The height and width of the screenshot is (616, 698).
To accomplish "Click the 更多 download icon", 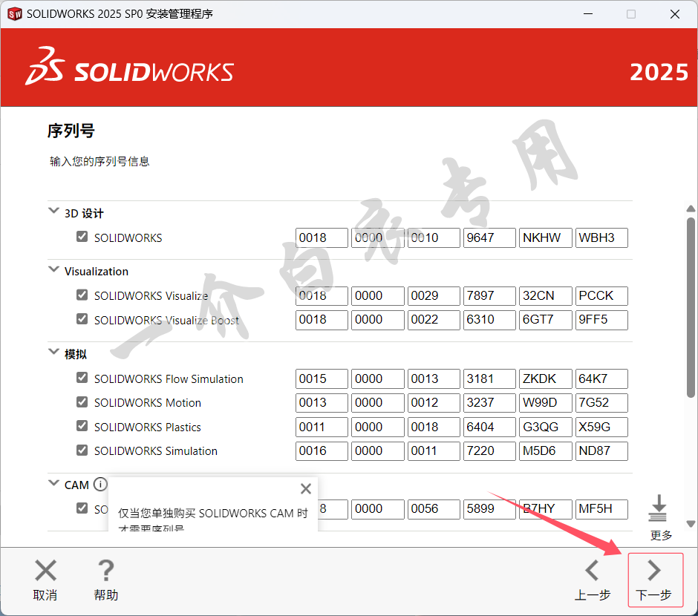I will point(658,508).
